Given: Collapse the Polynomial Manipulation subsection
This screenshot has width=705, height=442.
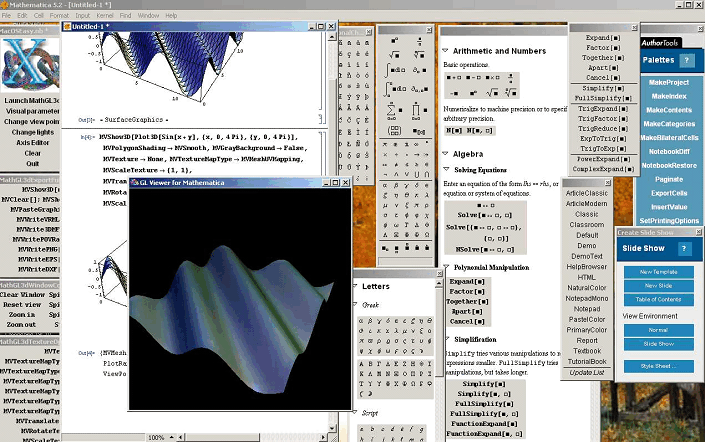Looking at the screenshot, I should tap(446, 267).
